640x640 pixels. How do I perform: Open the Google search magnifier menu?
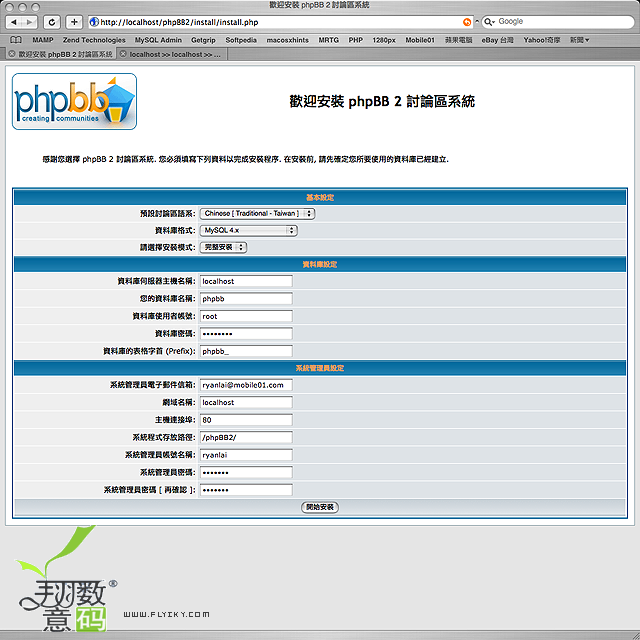coord(489,22)
